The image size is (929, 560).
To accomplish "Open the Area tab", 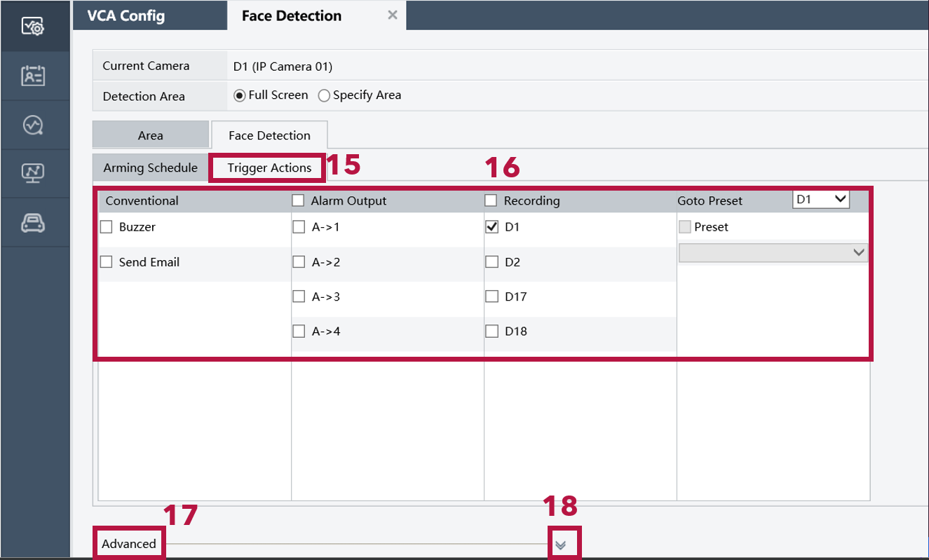I will click(x=151, y=135).
